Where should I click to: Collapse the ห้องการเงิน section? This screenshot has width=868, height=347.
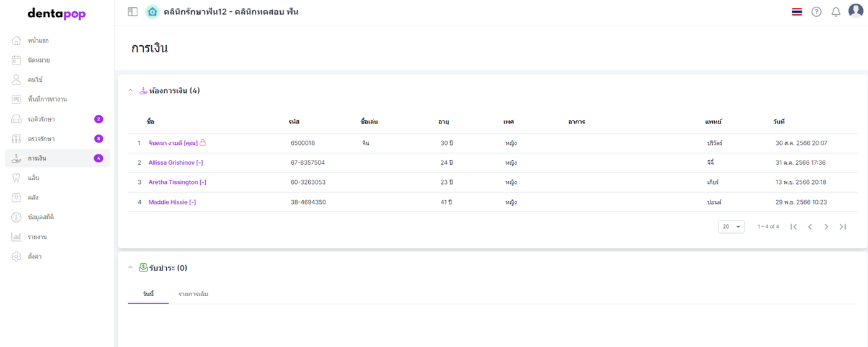pos(130,90)
